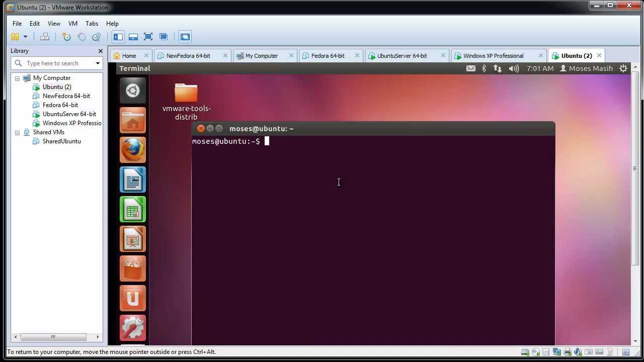Close the Fedora 64-bit tab
644x362 pixels.
pos(357,56)
